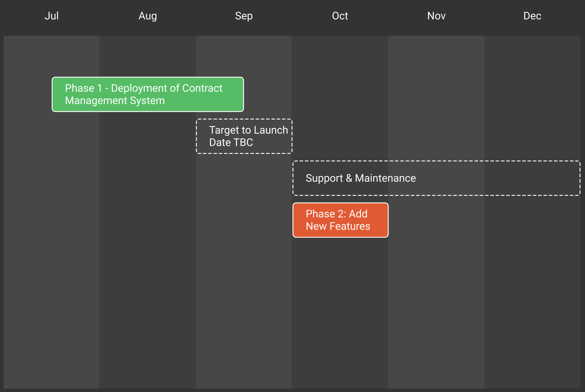The image size is (585, 392).
Task: Click empty area in July column
Action: pyautogui.click(x=51, y=250)
